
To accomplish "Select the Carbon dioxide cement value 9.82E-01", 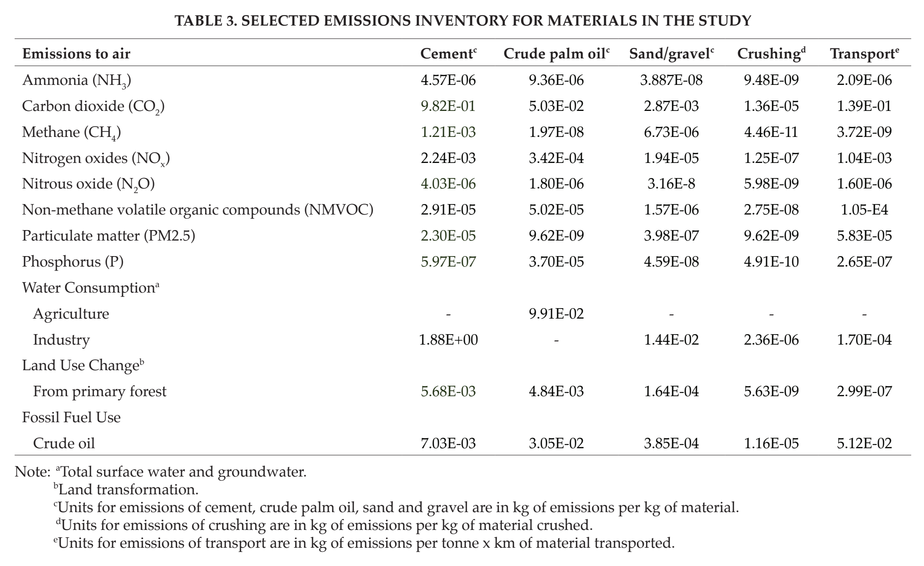I will point(448,106).
